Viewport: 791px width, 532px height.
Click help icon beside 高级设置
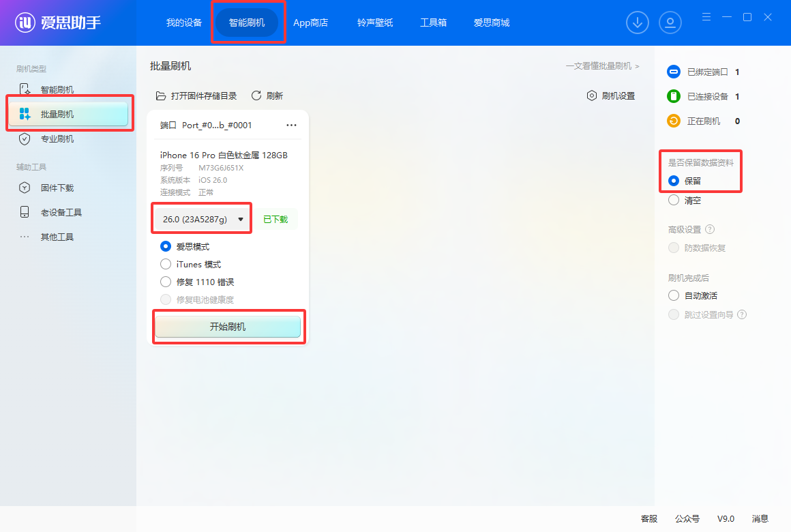[710, 230]
